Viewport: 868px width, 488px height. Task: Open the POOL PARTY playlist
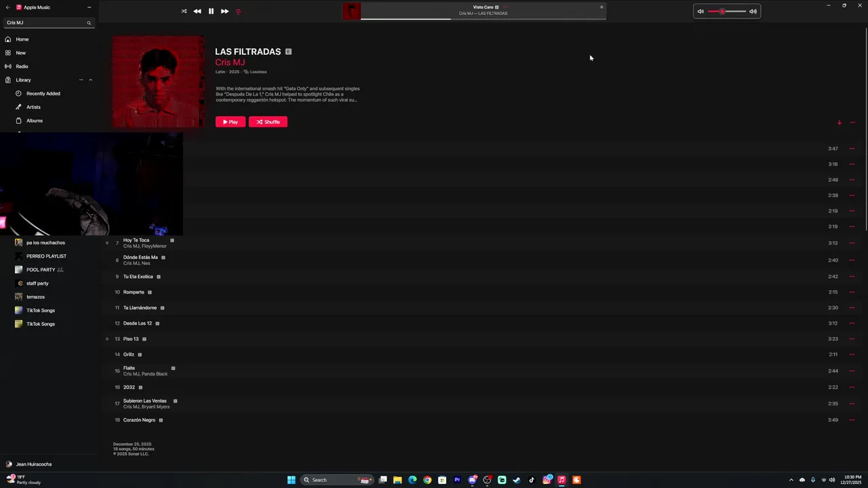[x=41, y=270]
